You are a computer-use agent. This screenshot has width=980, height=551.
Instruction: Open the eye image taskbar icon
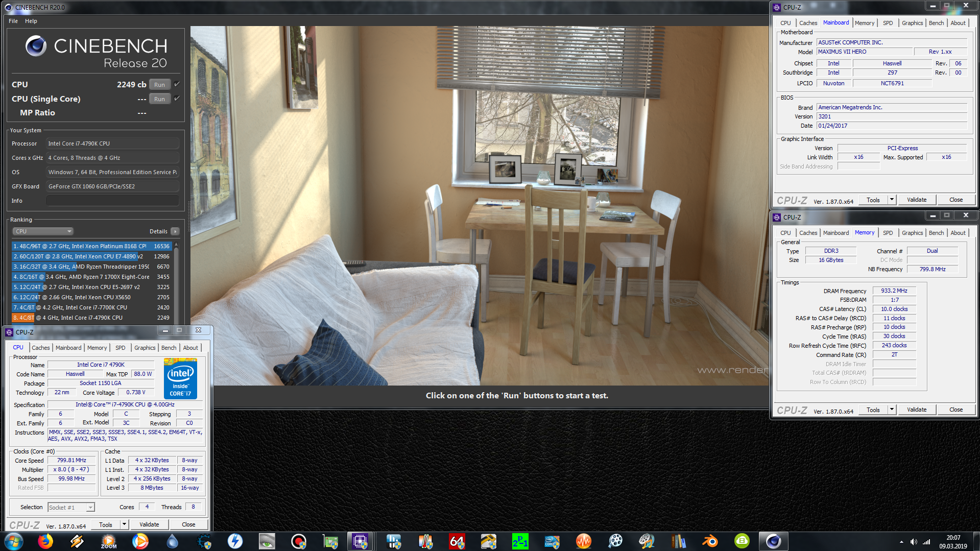click(267, 541)
